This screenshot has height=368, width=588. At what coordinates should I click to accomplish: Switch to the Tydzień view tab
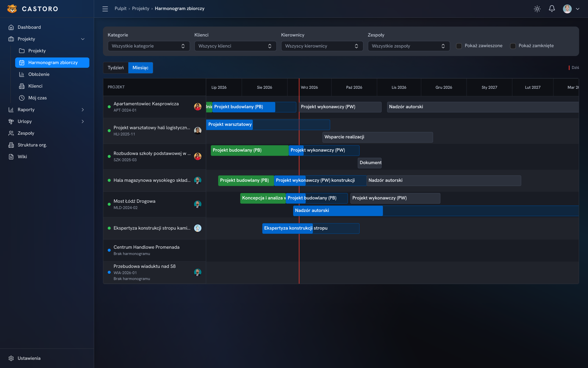116,68
